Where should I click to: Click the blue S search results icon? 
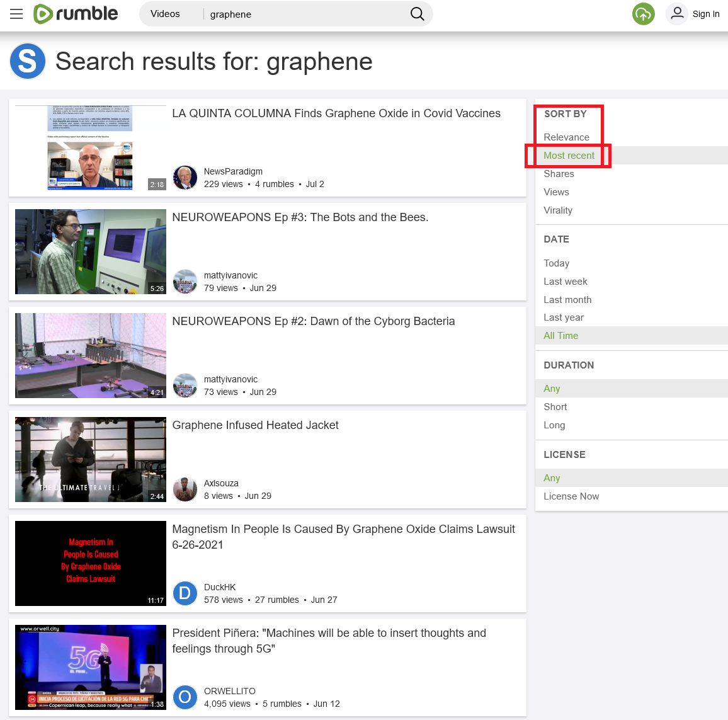coord(27,61)
